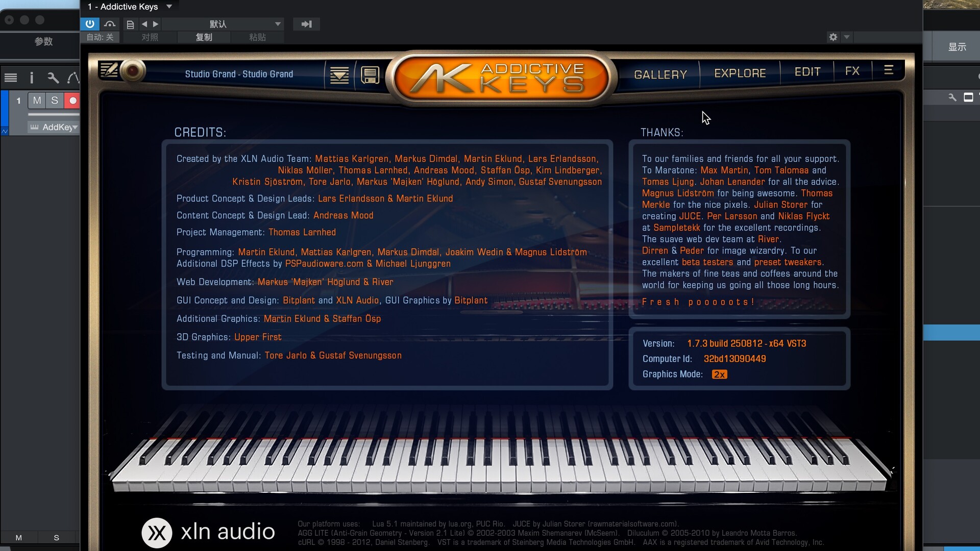980x551 pixels.
Task: Click the 复制 copy button
Action: coord(204,37)
